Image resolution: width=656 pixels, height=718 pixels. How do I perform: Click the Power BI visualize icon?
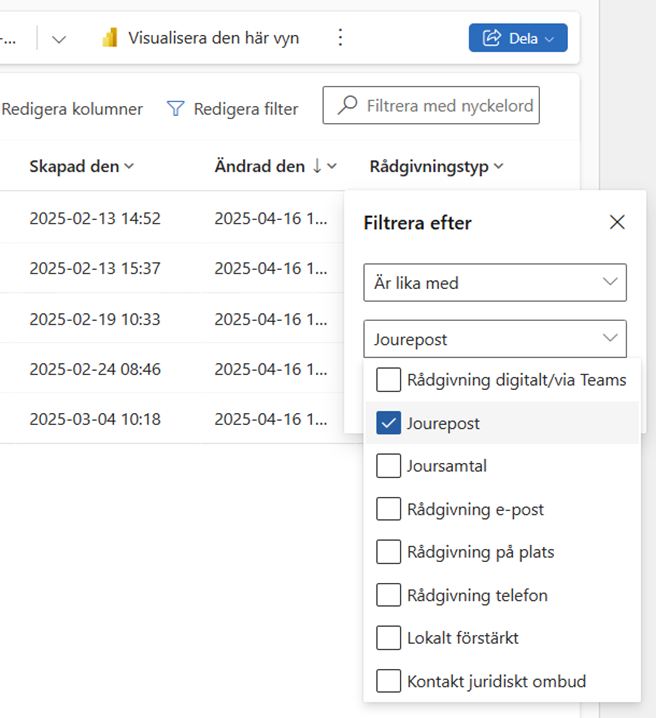109,38
